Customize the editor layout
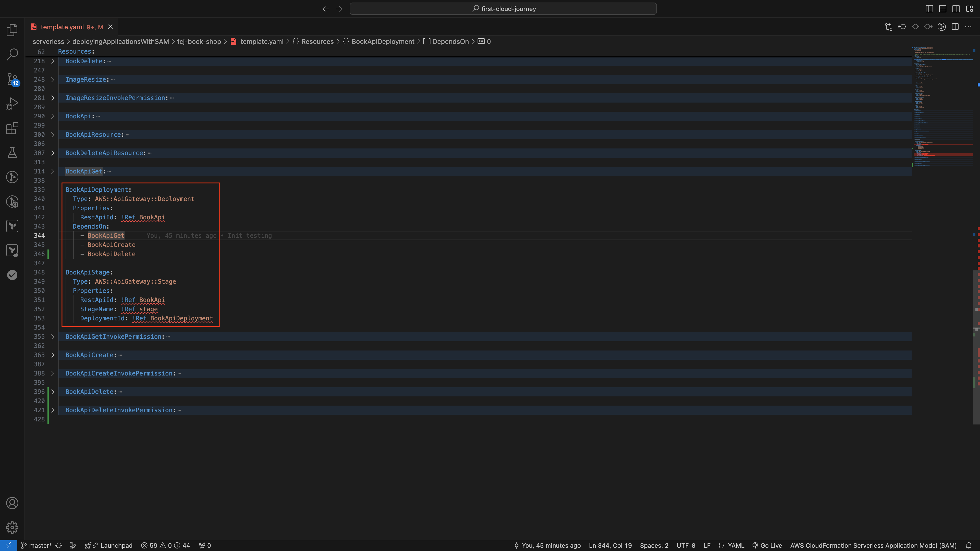The width and height of the screenshot is (980, 551). point(969,9)
